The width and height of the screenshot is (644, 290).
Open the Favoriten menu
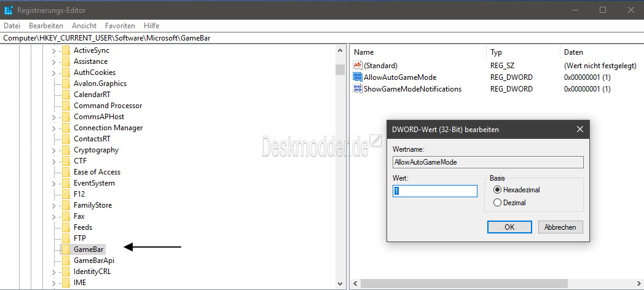pos(120,25)
